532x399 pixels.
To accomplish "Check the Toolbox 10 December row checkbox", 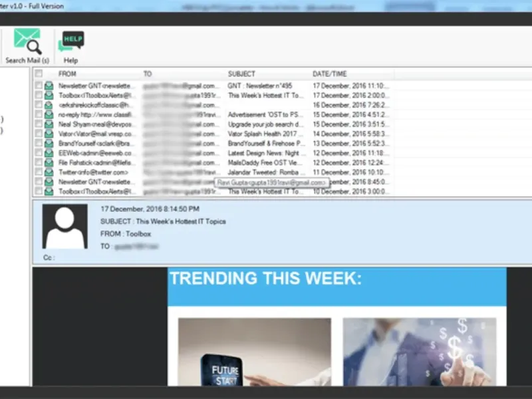I will point(39,191).
